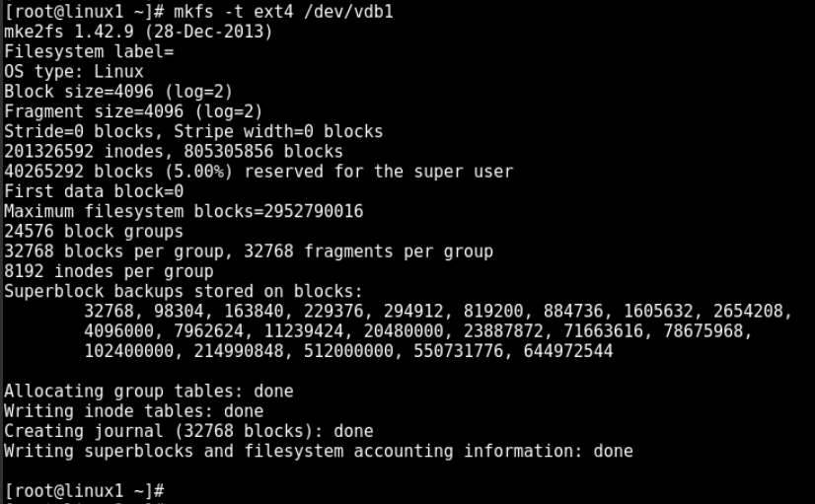Click the 24576 block groups line

[94, 232]
